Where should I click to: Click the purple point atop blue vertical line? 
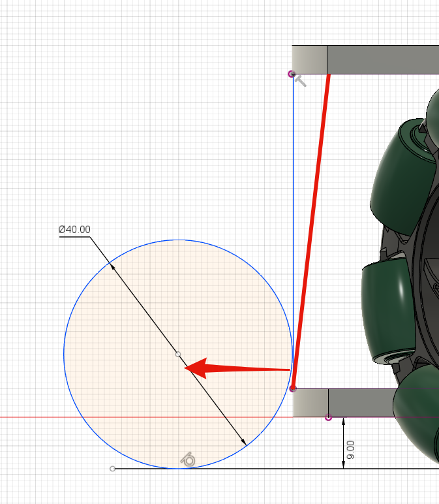click(x=292, y=74)
